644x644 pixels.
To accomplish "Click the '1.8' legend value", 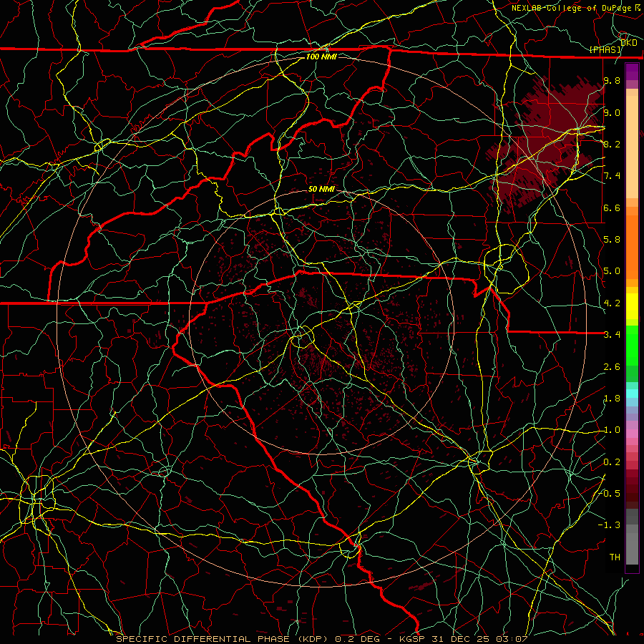I will pyautogui.click(x=612, y=399).
